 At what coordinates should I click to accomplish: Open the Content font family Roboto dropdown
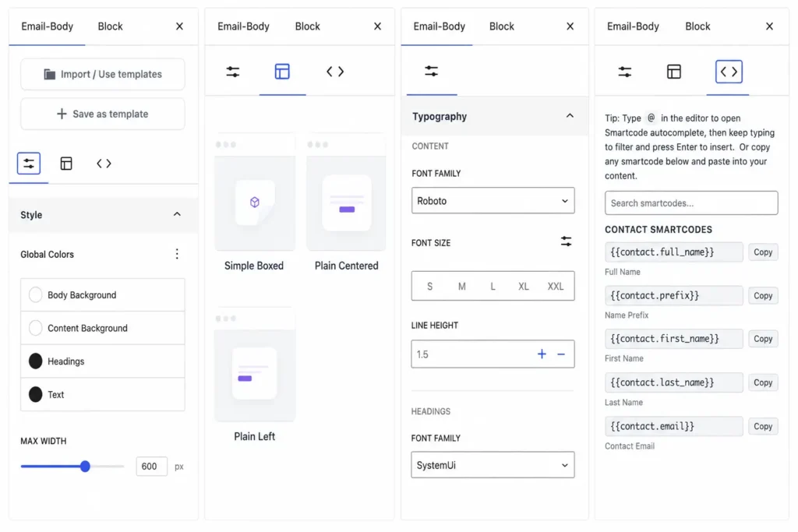tap(493, 201)
